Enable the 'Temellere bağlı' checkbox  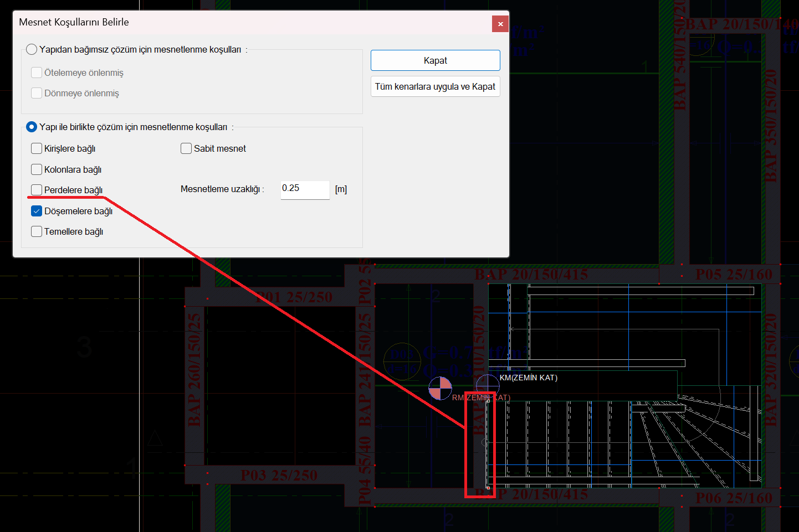point(37,231)
